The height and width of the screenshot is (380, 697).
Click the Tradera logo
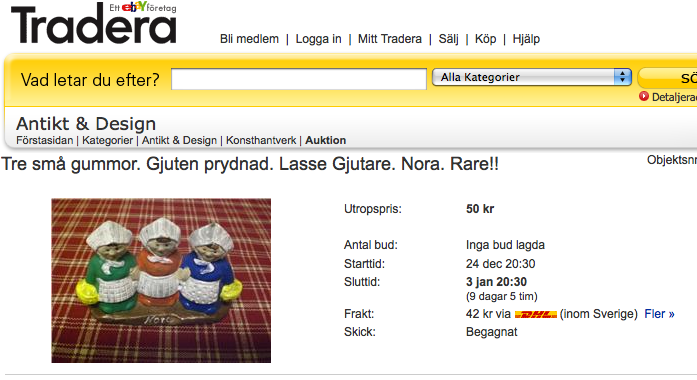[x=94, y=26]
